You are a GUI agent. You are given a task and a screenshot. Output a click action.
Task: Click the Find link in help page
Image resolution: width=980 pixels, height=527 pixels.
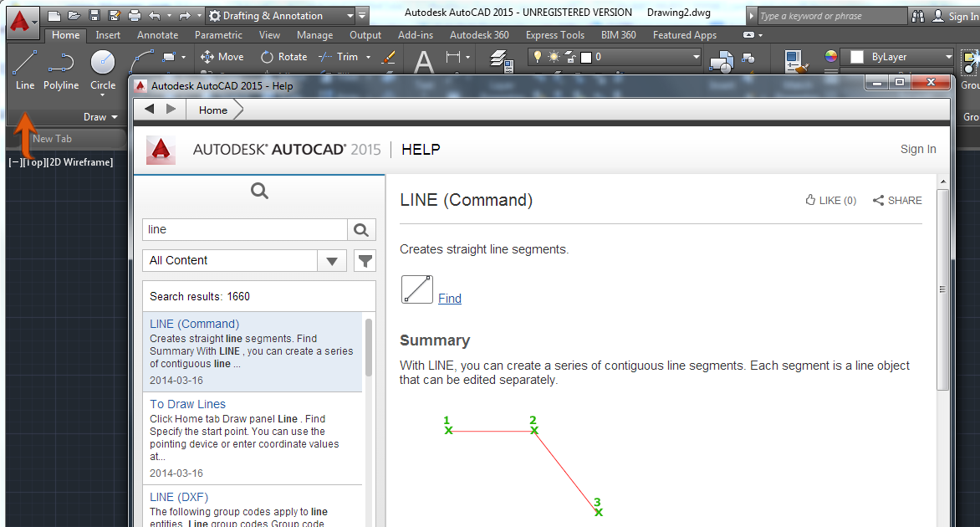pos(449,299)
